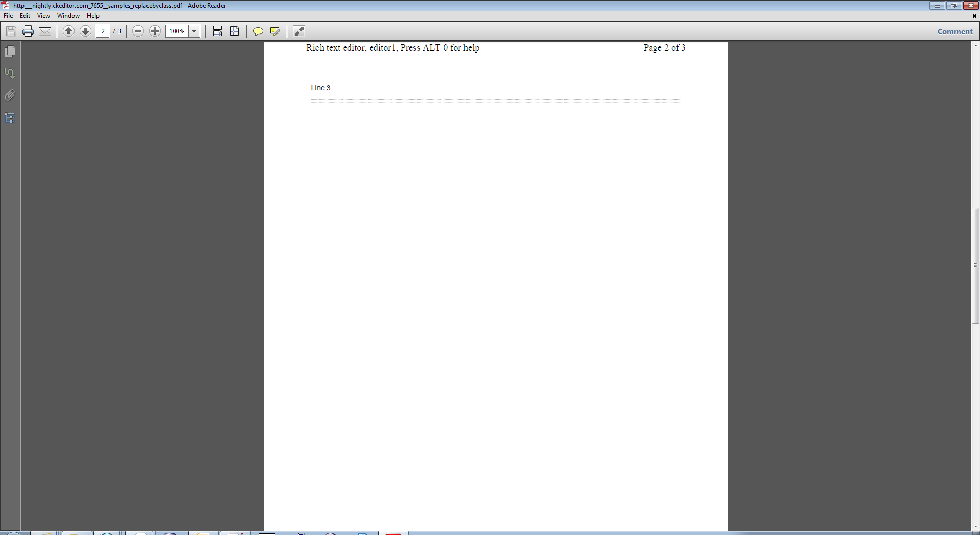
Task: Show the Attachments paperclip panel
Action: (10, 95)
